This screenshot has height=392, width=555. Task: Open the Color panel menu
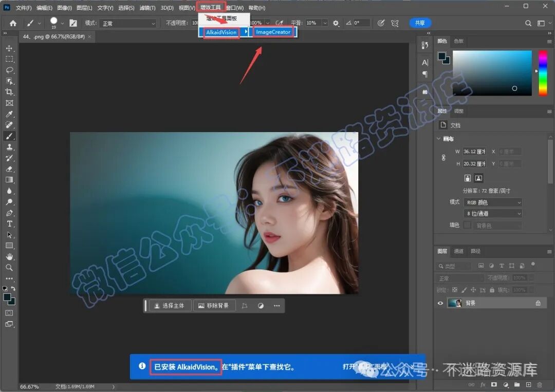[x=549, y=42]
